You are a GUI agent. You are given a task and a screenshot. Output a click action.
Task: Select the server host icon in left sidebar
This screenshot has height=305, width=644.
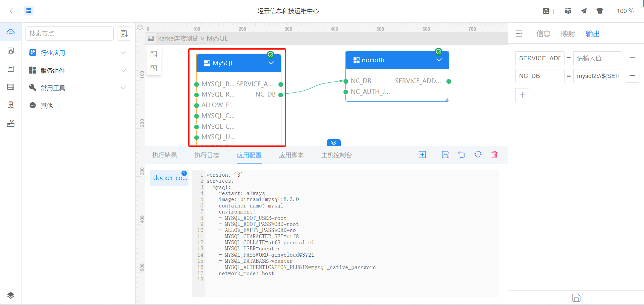(x=11, y=105)
